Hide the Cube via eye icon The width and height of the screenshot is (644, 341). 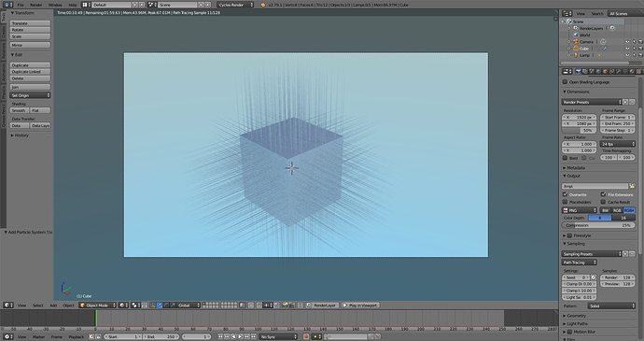[627, 49]
